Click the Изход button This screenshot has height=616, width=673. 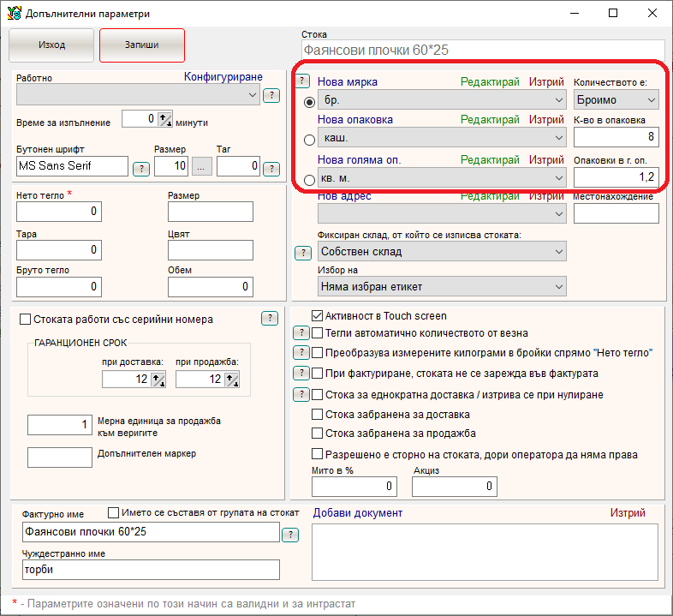click(x=51, y=45)
